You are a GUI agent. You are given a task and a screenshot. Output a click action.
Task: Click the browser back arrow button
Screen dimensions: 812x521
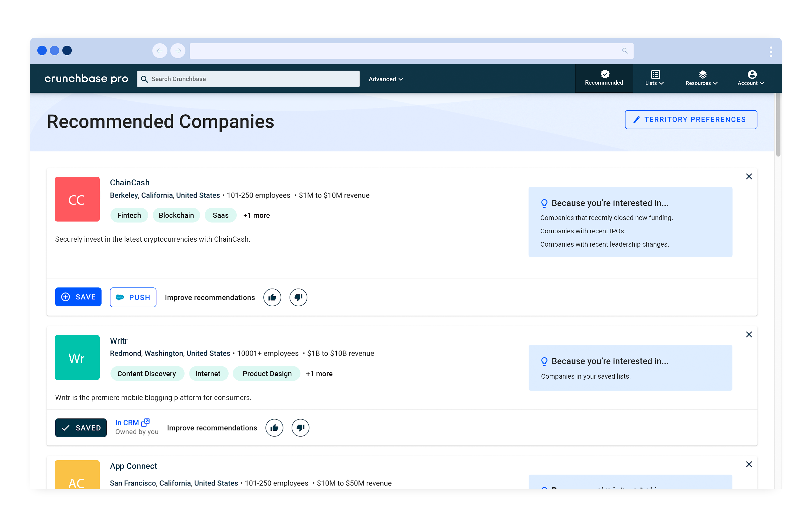[160, 51]
